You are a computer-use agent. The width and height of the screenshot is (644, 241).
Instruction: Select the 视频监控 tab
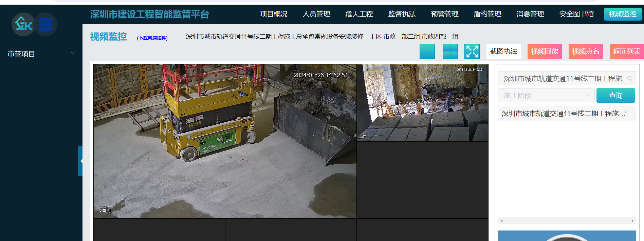coord(623,14)
